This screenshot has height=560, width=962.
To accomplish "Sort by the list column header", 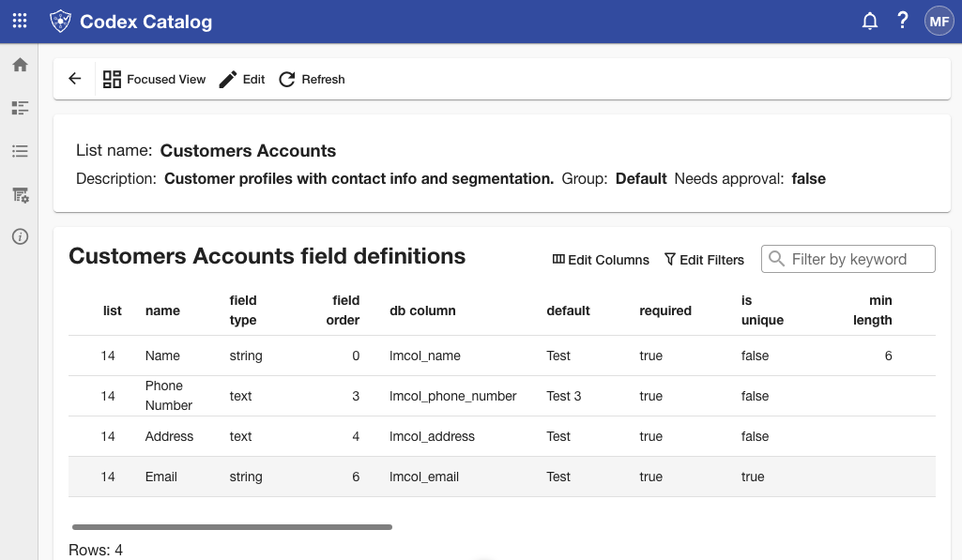I will coord(113,310).
